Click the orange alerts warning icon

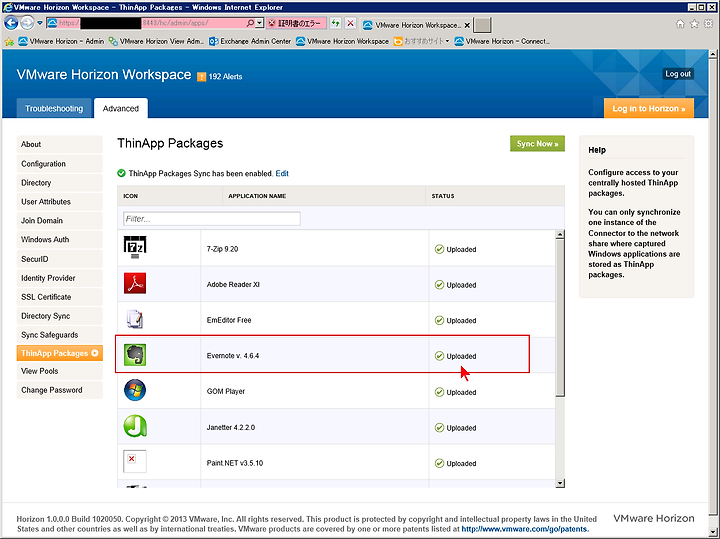point(201,77)
